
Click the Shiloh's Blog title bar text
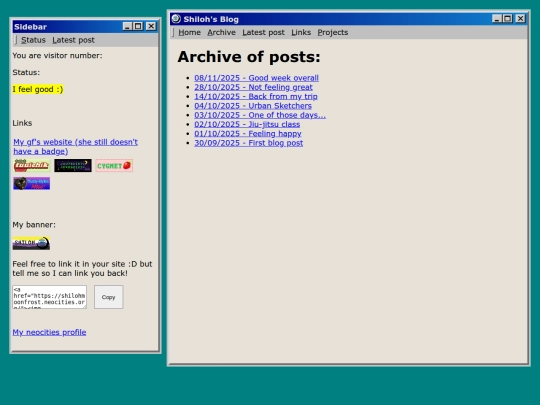point(211,19)
